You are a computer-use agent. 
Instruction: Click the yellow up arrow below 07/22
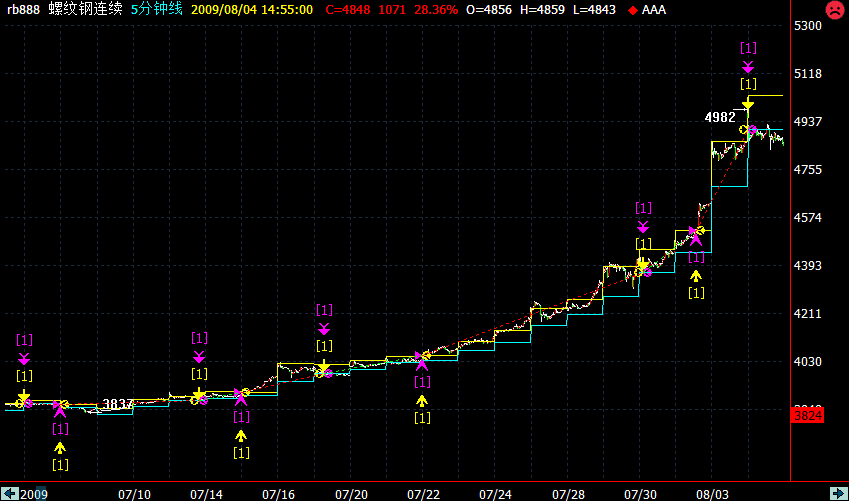[x=422, y=400]
